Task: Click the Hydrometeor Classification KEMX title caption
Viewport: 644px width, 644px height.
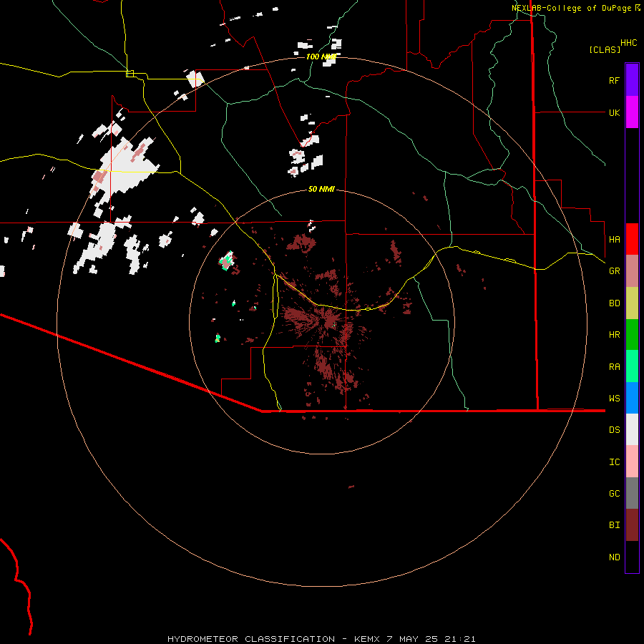Action: pos(321,639)
